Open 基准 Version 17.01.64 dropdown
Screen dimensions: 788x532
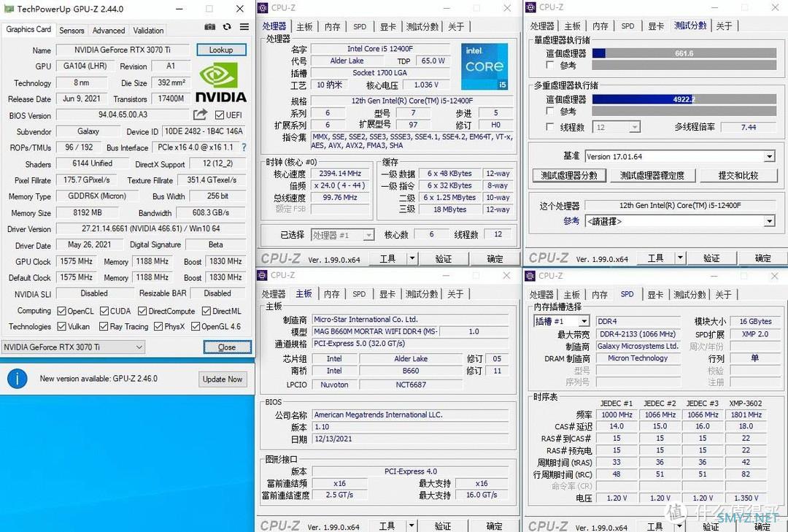680,156
